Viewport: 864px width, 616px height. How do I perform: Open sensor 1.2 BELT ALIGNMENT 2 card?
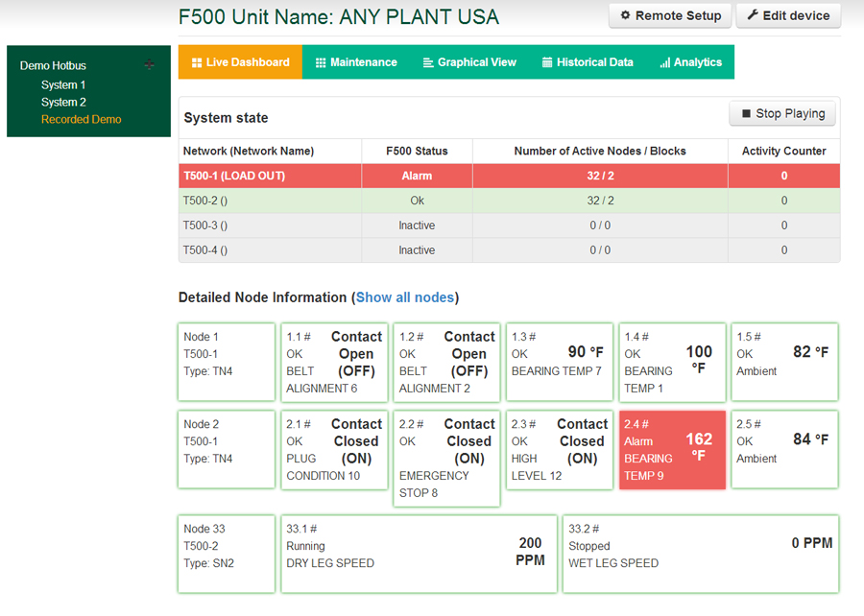tap(446, 363)
